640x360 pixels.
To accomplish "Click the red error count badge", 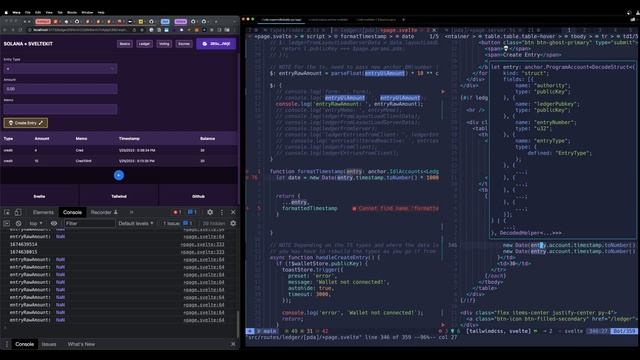I will point(177,212).
